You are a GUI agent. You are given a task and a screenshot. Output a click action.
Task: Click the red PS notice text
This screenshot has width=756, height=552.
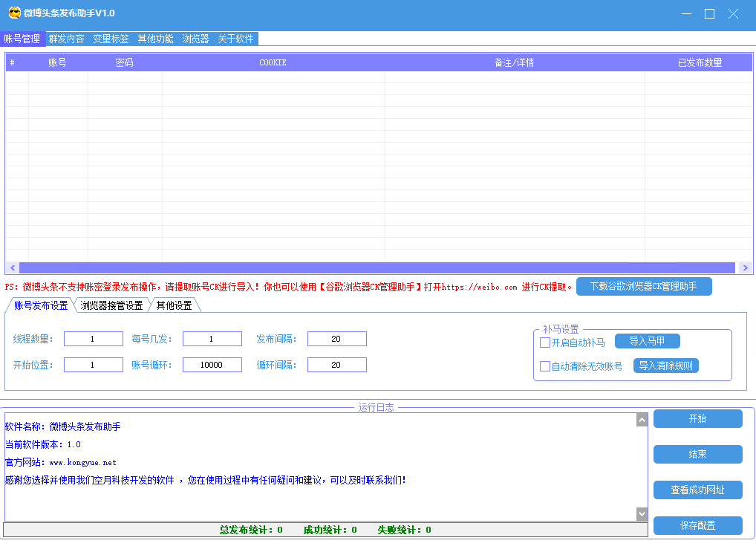click(288, 287)
